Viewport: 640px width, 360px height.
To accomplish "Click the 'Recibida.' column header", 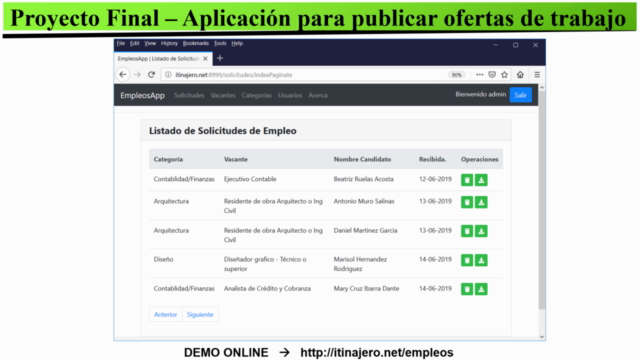I will coord(432,159).
